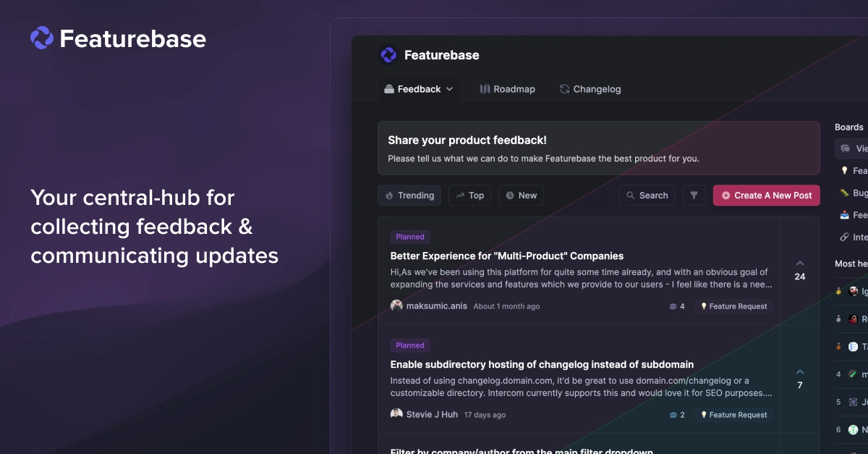Sort posts by Trending
Image resolution: width=868 pixels, height=454 pixels.
tap(409, 196)
